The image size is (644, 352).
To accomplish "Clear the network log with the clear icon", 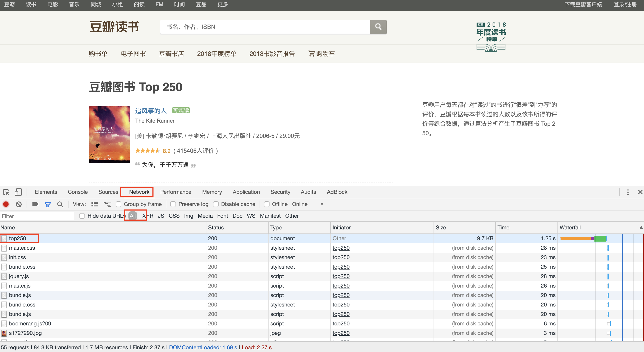I will pyautogui.click(x=18, y=204).
